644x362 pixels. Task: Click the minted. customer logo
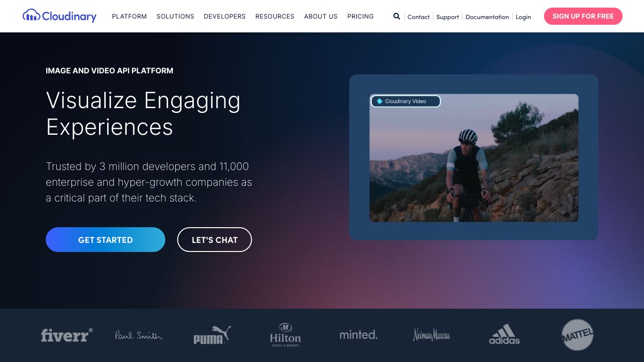click(x=358, y=335)
